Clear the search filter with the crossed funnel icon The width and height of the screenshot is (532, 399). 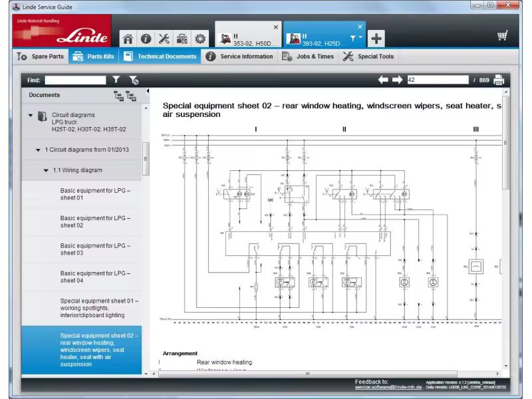coord(134,80)
